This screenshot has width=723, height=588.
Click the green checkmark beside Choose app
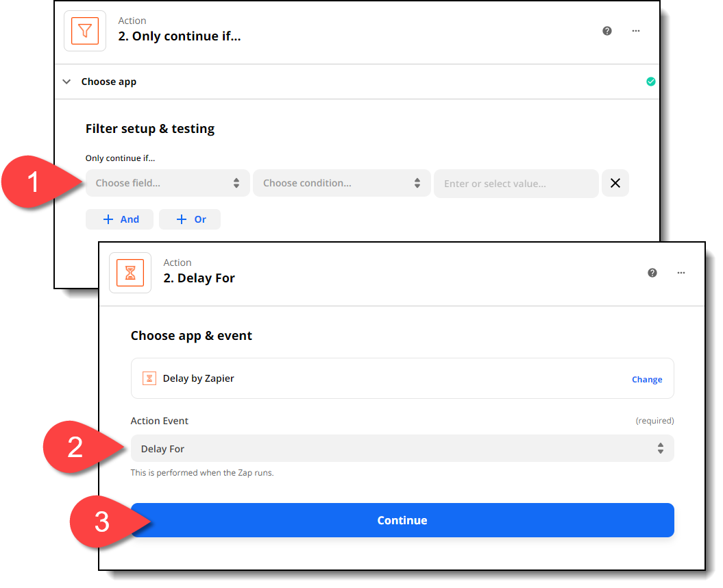point(650,82)
